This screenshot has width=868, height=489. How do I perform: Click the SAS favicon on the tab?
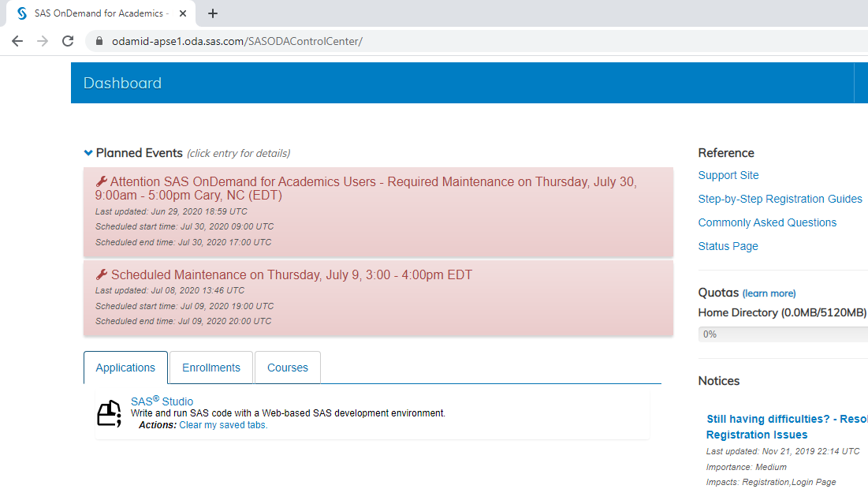point(21,13)
